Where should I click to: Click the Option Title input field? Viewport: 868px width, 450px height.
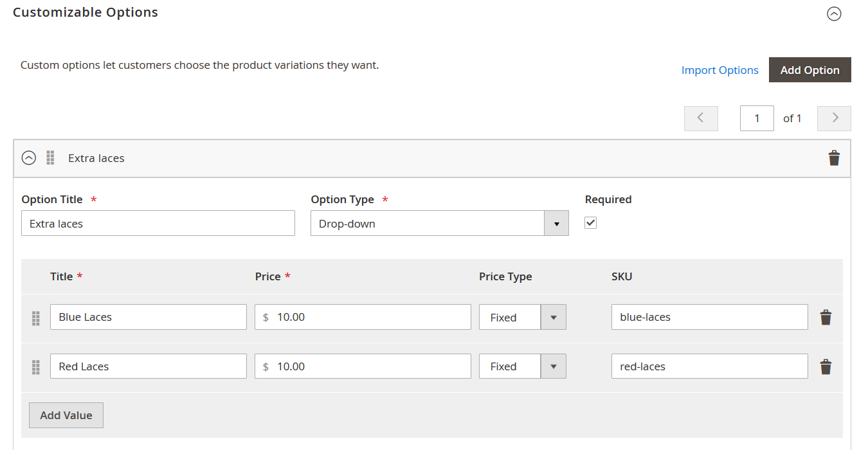(158, 223)
